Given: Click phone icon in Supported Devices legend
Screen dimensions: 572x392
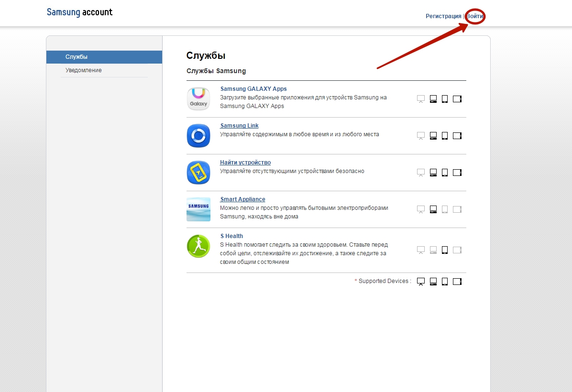Looking at the screenshot, I should 445,282.
